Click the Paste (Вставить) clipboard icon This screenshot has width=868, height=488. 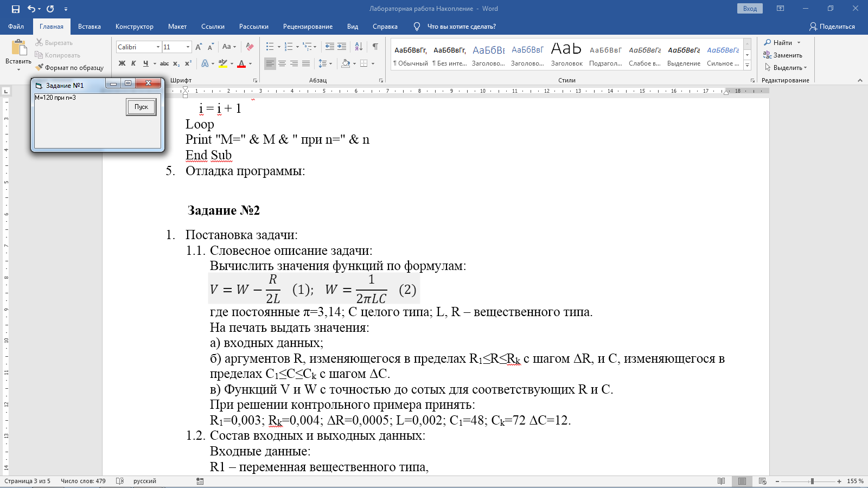coord(18,48)
